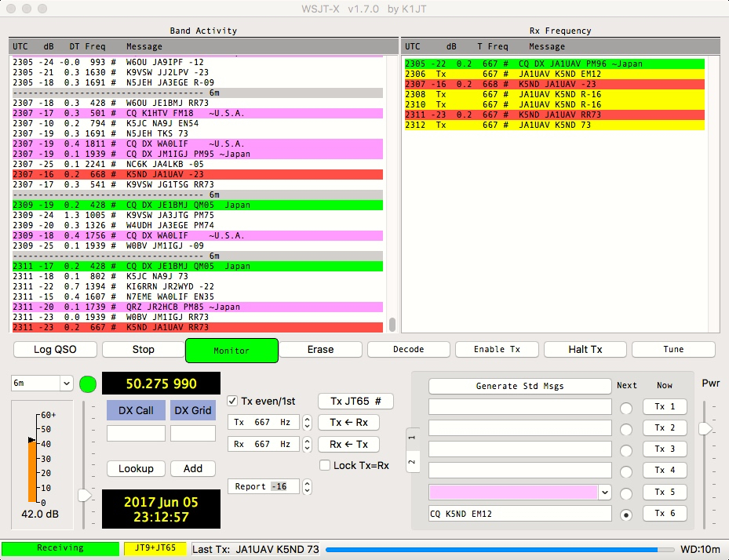The image size is (729, 560).
Task: Focus the DX Grid input field
Action: click(193, 433)
